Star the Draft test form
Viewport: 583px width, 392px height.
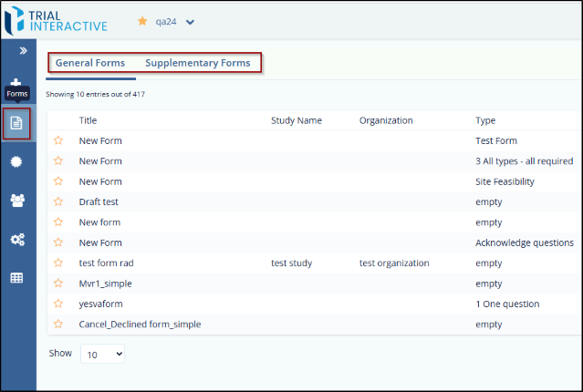pos(58,201)
